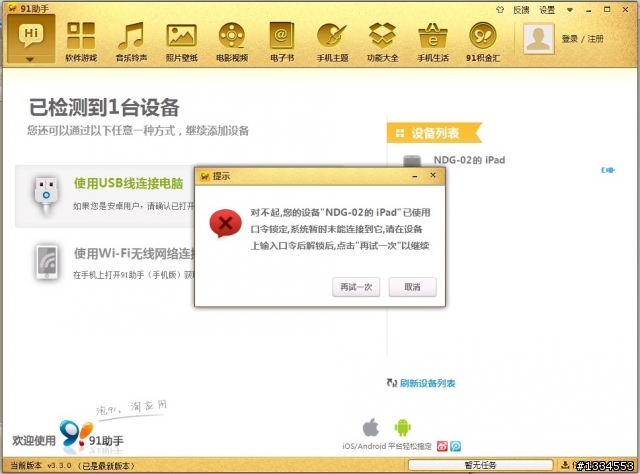Minimize the 提示 dialog

415,176
